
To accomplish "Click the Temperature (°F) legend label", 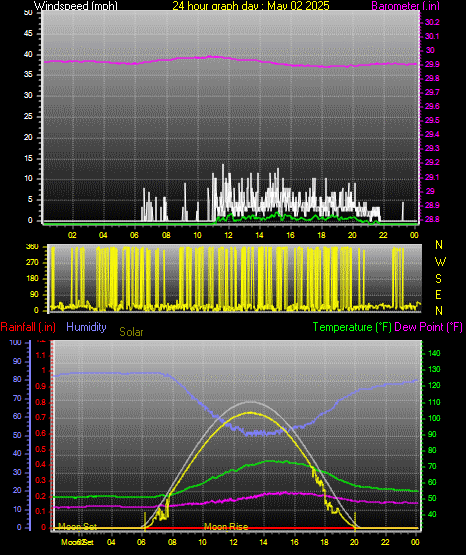I will (352, 327).
